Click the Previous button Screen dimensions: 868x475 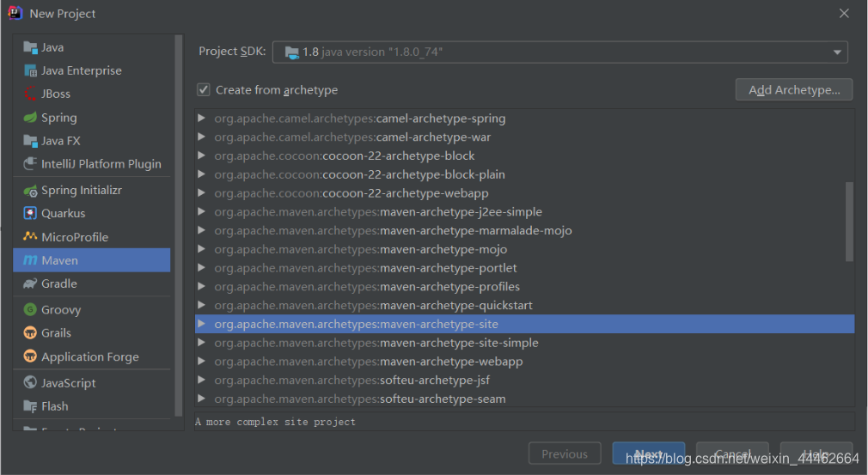point(565,454)
